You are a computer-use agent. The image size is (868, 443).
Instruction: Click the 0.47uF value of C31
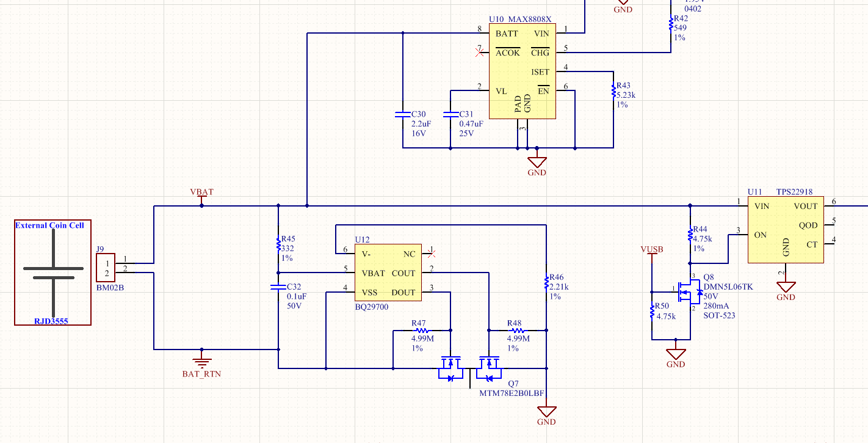click(x=471, y=123)
